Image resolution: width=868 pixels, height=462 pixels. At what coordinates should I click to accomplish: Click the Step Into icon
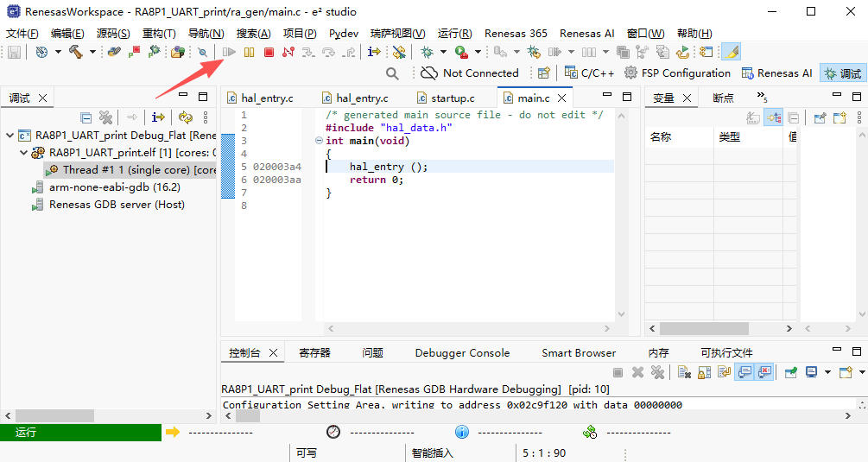(x=308, y=52)
